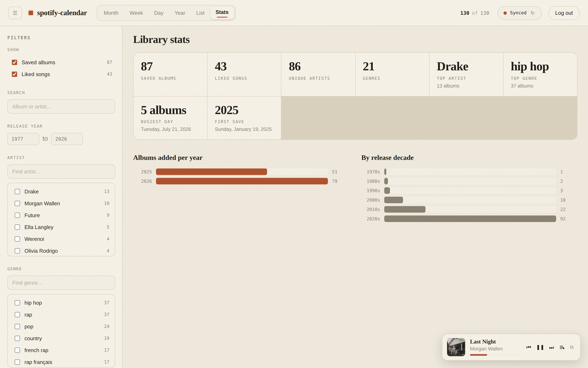The image size is (588, 368).
Task: Focus the Find artist input
Action: (61, 172)
